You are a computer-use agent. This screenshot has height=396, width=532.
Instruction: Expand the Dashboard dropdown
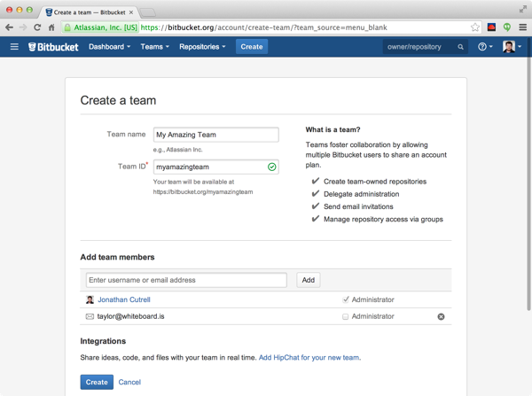(109, 47)
